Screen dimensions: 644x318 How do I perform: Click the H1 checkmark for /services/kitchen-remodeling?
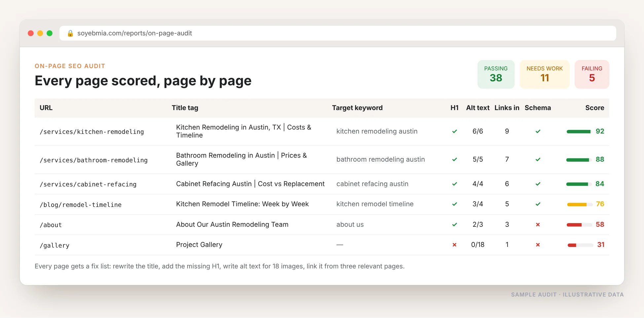click(x=454, y=132)
